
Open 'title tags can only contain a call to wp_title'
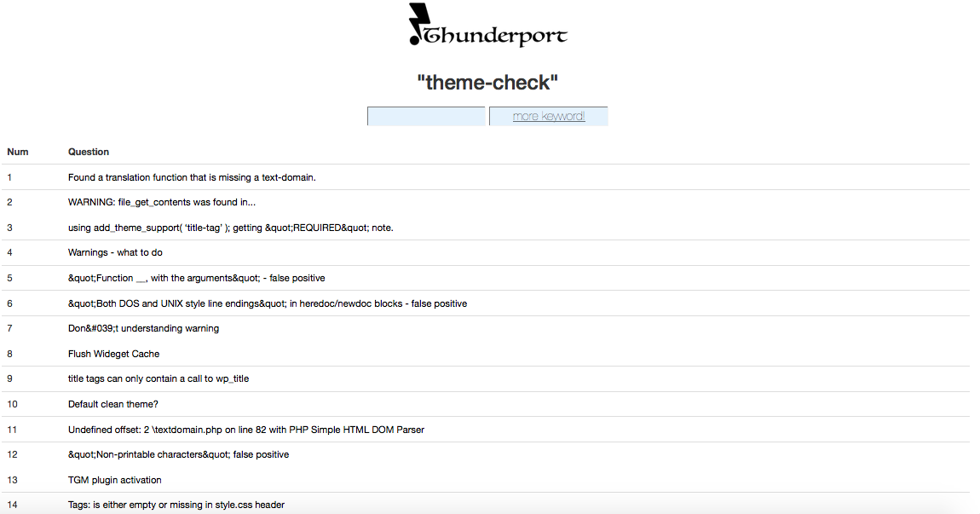159,379
